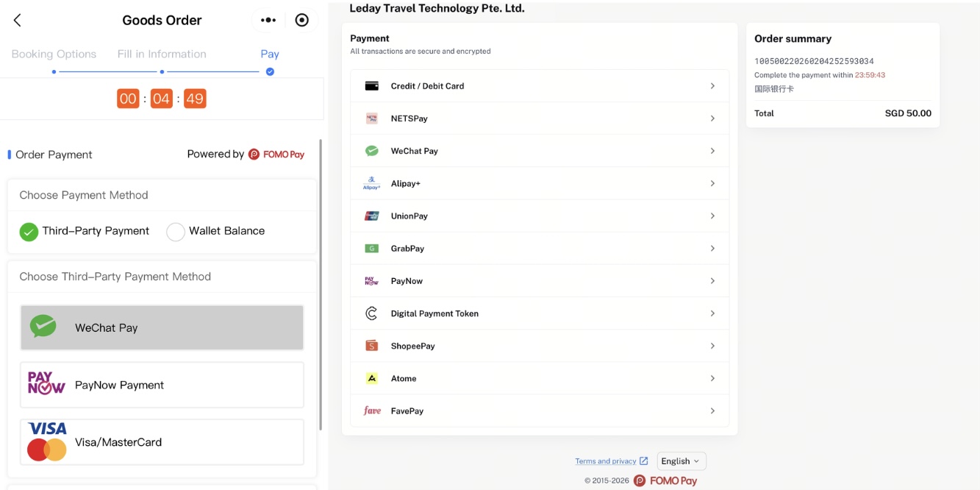Click the 国际银行卡 text in order summary
The height and width of the screenshot is (490, 980).
coord(774,89)
